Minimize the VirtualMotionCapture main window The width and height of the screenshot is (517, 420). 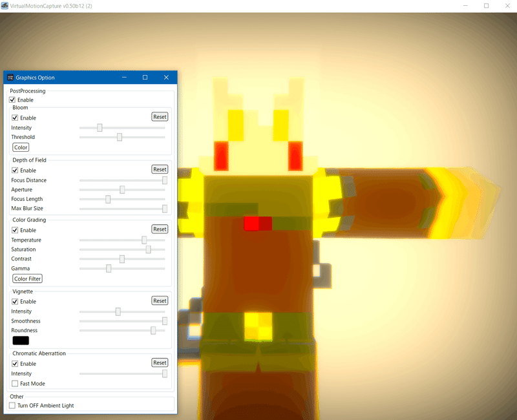[x=465, y=6]
